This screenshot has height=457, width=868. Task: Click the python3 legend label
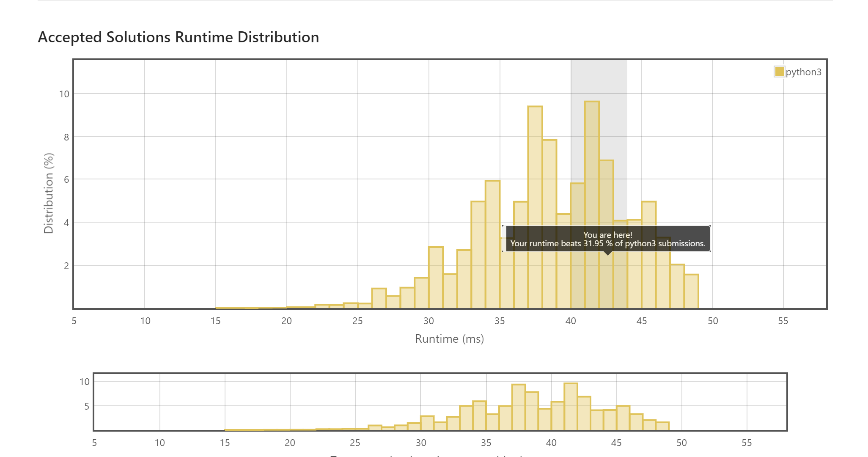click(803, 72)
